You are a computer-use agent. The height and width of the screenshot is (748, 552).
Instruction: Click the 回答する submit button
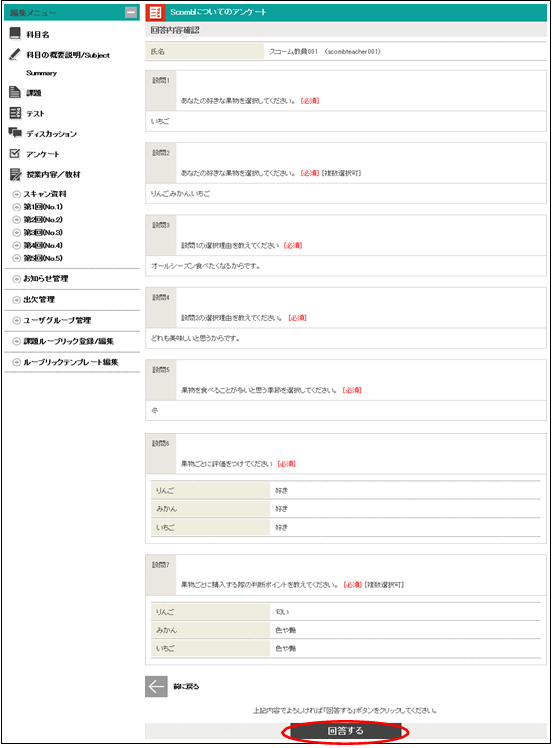(x=345, y=731)
